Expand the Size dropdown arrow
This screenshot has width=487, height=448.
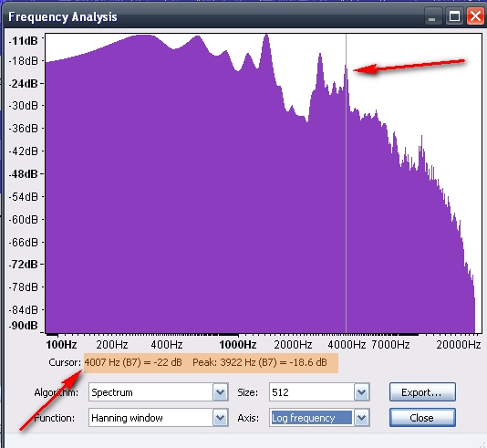click(x=361, y=392)
